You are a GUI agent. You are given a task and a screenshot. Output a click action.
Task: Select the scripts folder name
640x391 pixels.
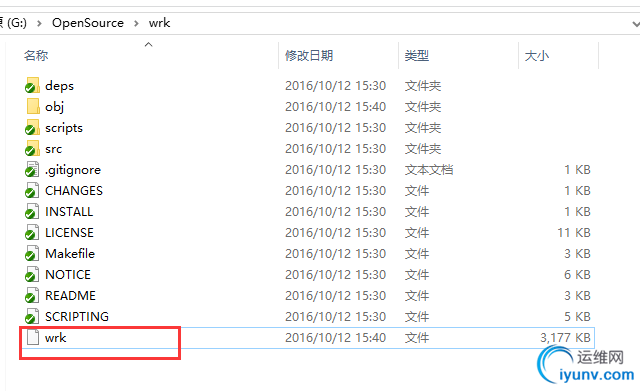click(64, 128)
